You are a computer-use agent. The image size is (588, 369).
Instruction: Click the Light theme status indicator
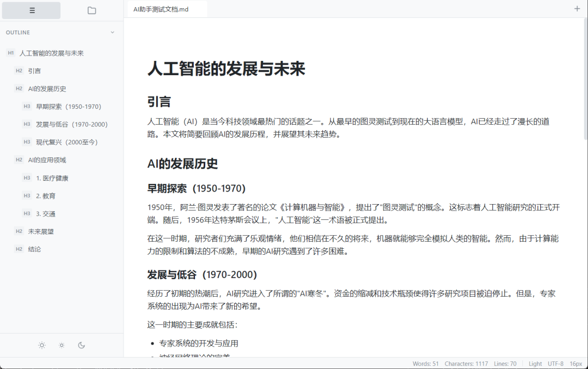pyautogui.click(x=535, y=364)
